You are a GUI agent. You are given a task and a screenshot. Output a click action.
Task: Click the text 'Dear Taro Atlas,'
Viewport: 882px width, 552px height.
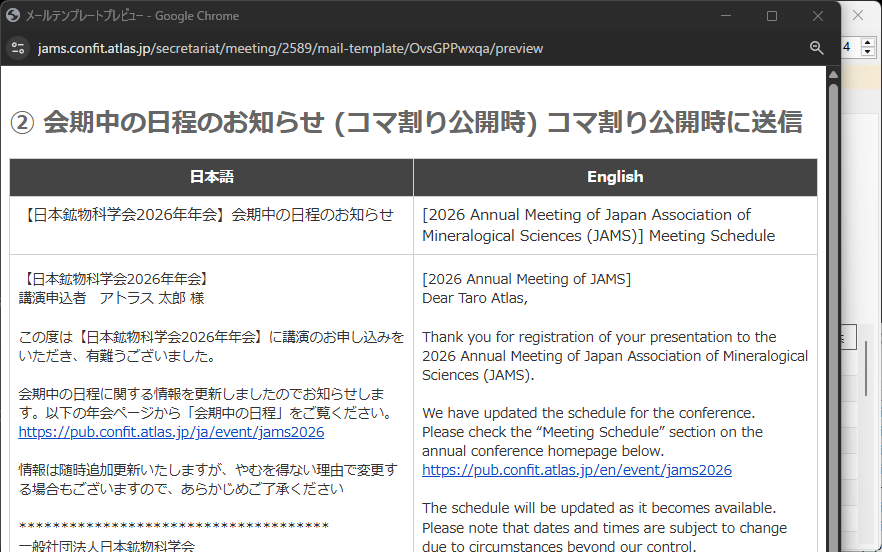click(x=475, y=298)
